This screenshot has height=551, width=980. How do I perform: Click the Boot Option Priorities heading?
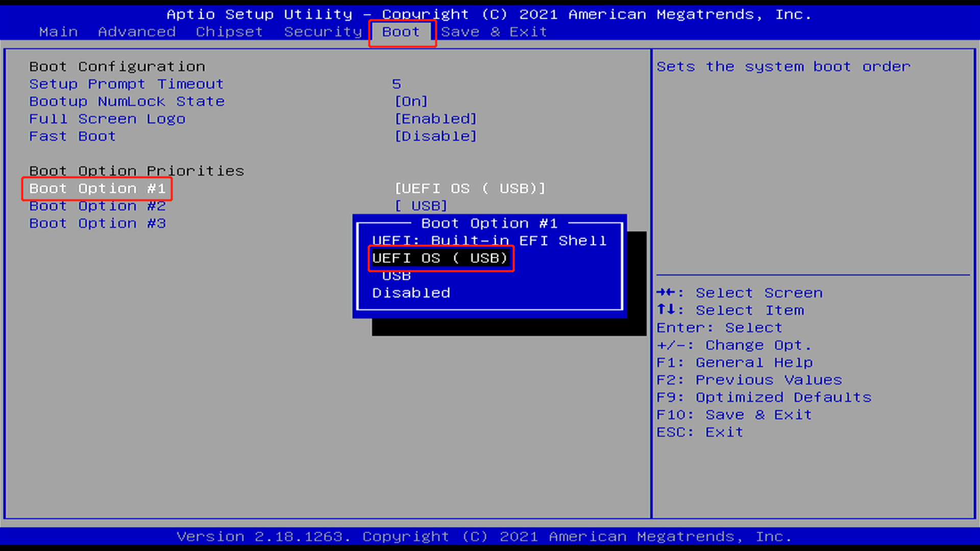[137, 171]
